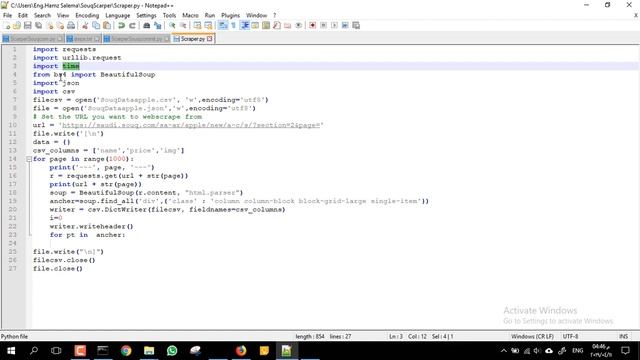Screen dimensions: 640x360
Task: Open the View menu
Action: (63, 15)
